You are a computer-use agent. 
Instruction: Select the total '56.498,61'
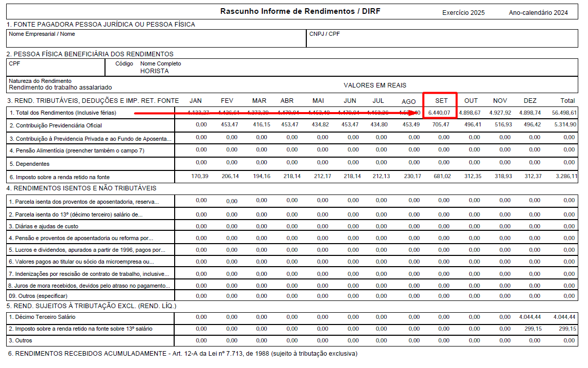(564, 113)
